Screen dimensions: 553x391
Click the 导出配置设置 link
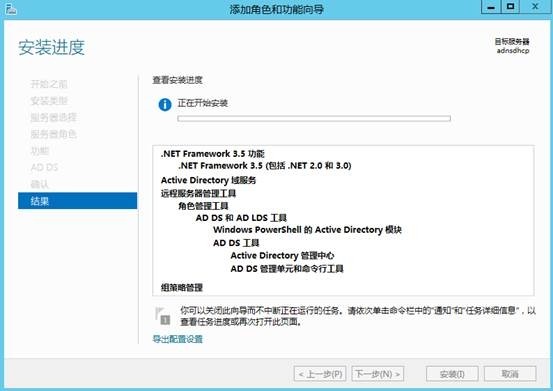[177, 339]
